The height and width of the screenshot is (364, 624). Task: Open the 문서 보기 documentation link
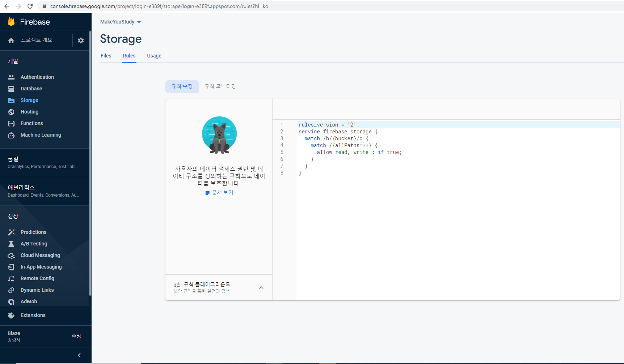point(222,192)
